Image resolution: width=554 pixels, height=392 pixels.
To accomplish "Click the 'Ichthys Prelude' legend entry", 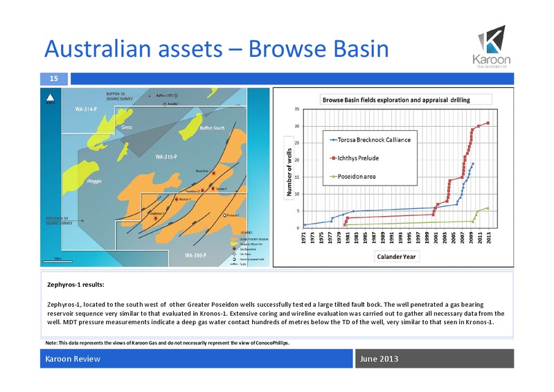I will pyautogui.click(x=355, y=158).
